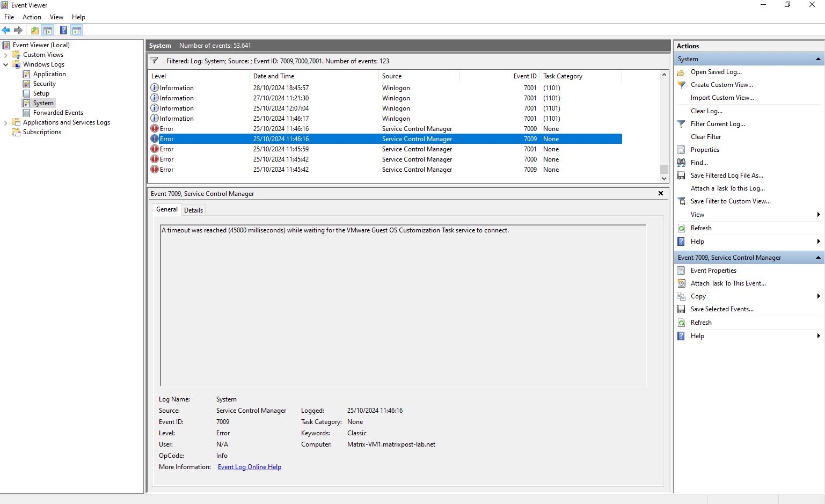
Task: Sort by the Source column header
Action: (419, 76)
